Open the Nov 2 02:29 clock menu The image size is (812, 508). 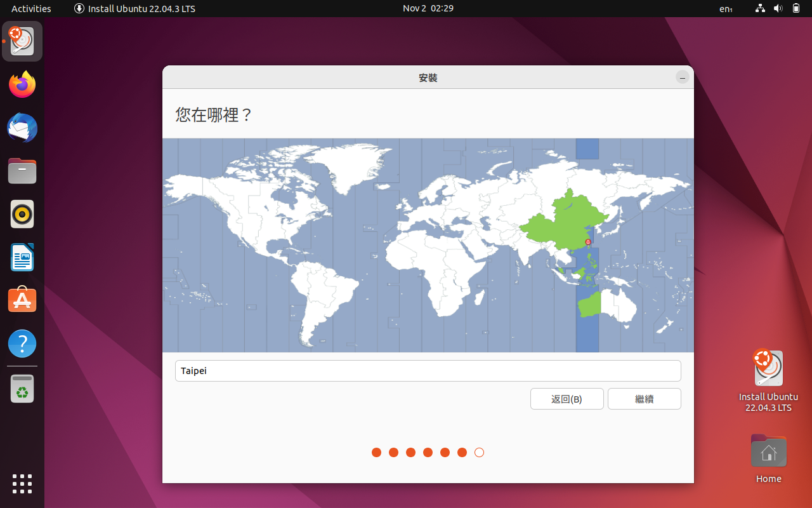(x=428, y=8)
